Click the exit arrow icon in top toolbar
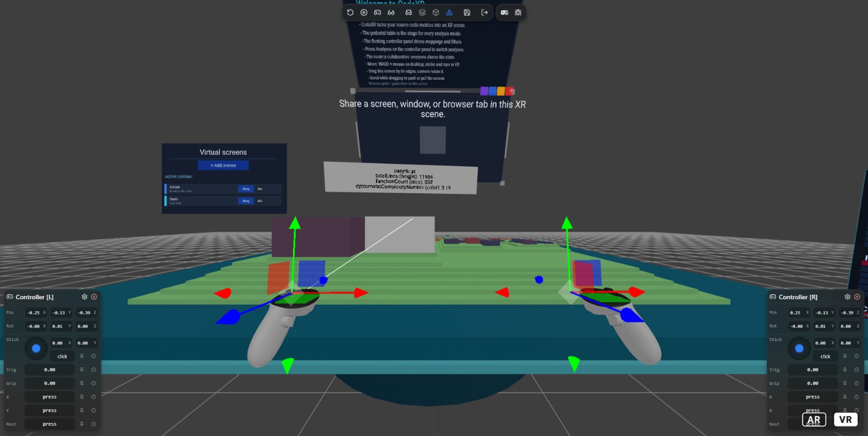Image resolution: width=868 pixels, height=436 pixels. tap(484, 12)
